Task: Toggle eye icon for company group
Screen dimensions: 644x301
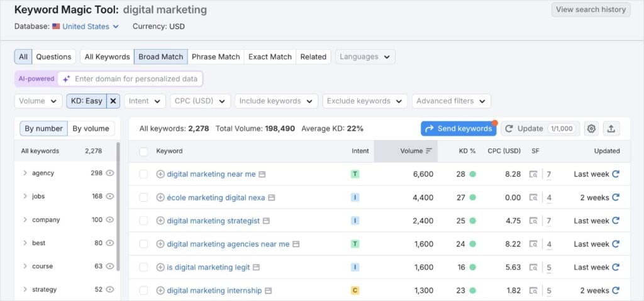Action: (x=109, y=220)
